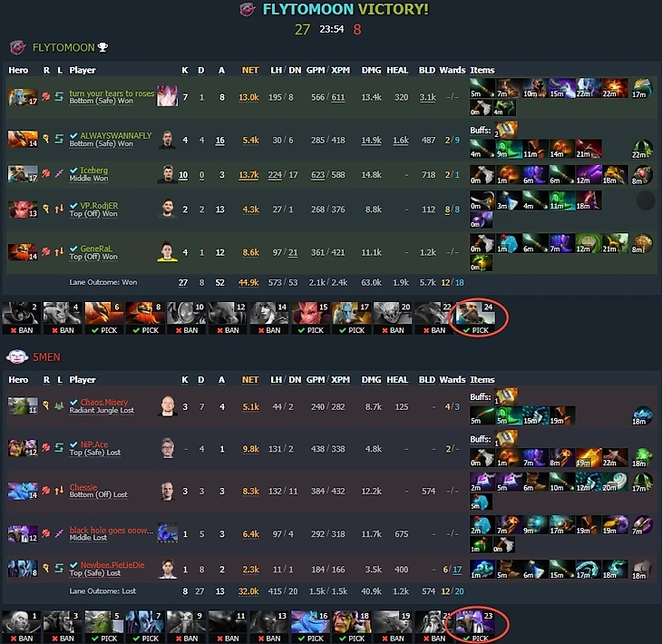Open the Iceberg player profile link

(x=93, y=170)
